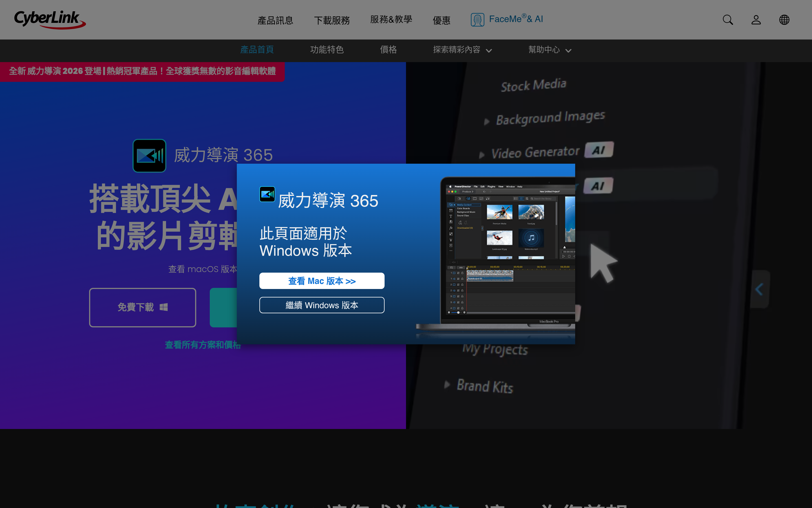Open 查看所有方案和價格 link
The width and height of the screenshot is (812, 508).
pyautogui.click(x=203, y=345)
